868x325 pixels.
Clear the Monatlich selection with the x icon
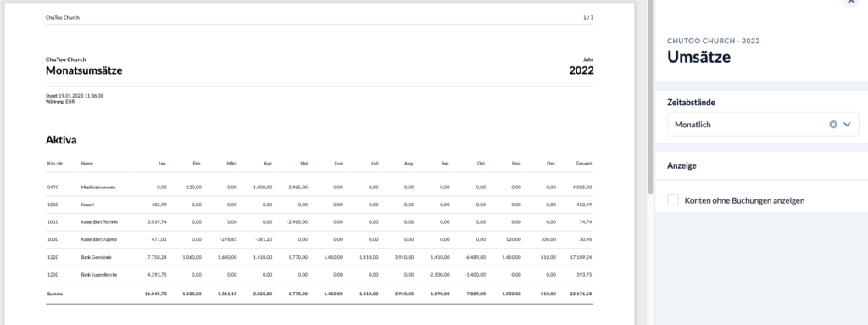pos(832,124)
